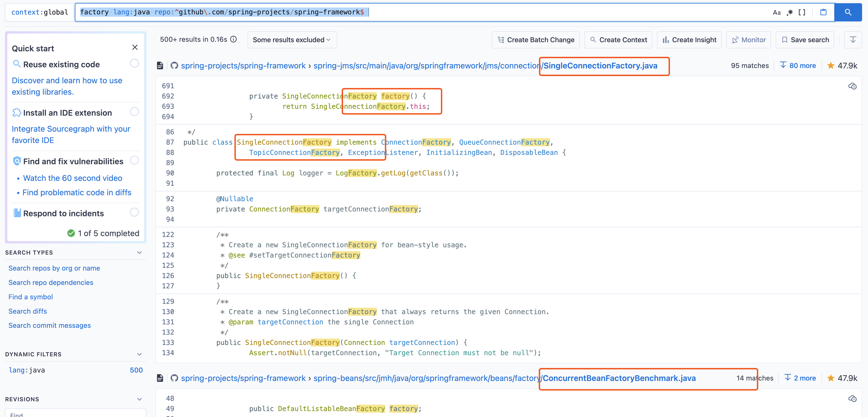Toggle 'Install an IDE extension' completion circle
Image resolution: width=868 pixels, height=417 pixels.
[x=134, y=112]
